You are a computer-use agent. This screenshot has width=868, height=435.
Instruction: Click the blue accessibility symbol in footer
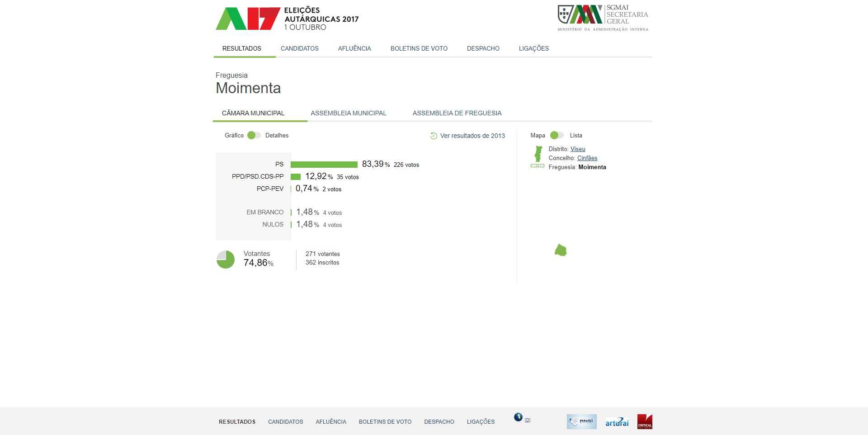(x=518, y=417)
